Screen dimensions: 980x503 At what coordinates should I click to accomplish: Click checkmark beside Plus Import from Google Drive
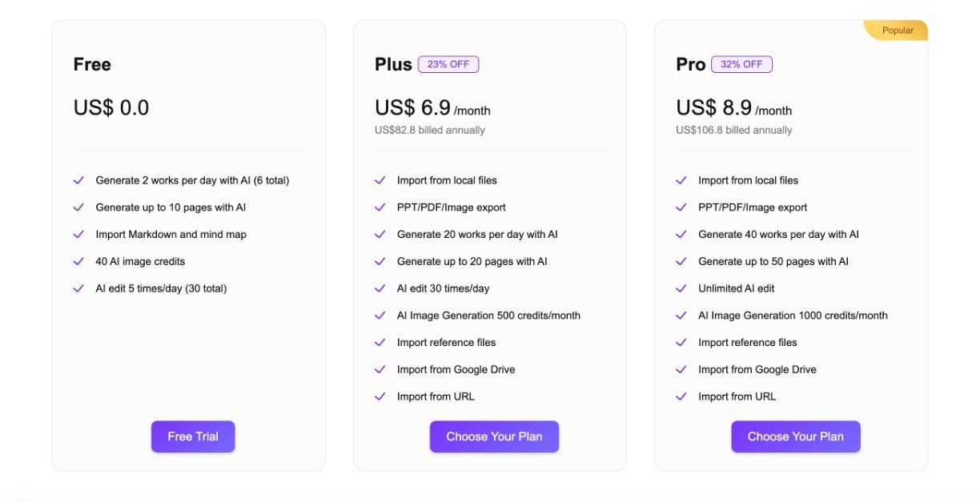380,369
